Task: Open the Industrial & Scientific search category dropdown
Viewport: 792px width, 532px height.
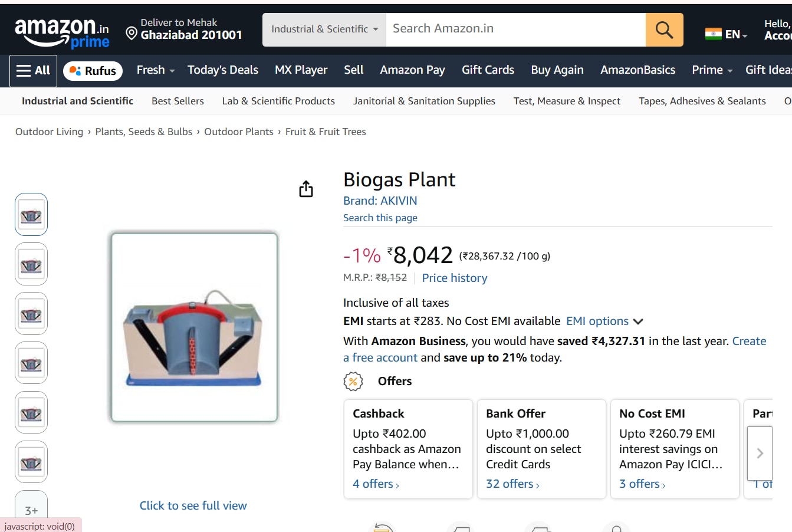Action: click(324, 29)
